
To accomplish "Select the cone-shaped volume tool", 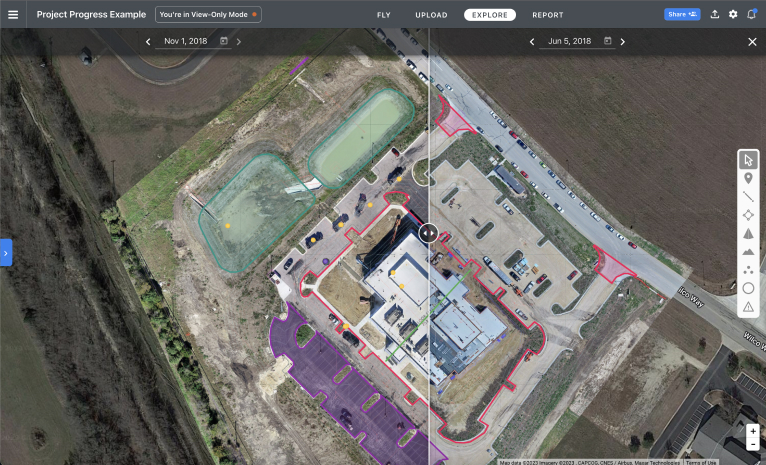I will (x=748, y=233).
